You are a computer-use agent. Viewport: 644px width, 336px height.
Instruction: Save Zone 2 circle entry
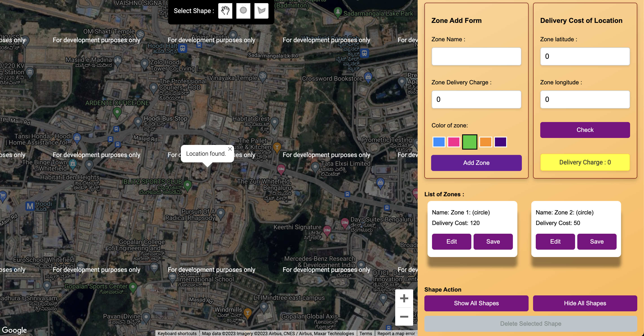[597, 242]
